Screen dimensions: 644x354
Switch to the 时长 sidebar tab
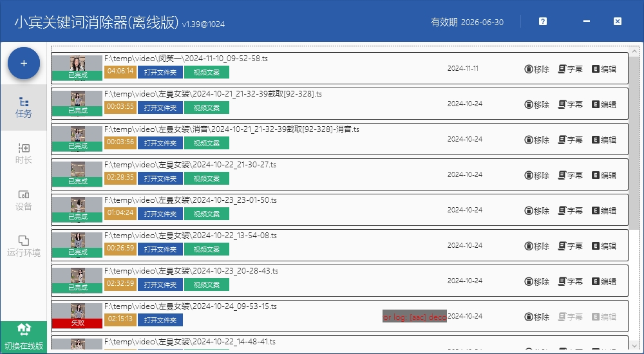coord(23,154)
